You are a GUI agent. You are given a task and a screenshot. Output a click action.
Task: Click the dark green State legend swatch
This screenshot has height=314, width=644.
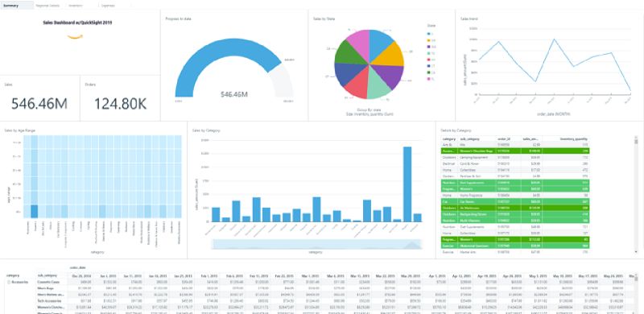(x=429, y=72)
